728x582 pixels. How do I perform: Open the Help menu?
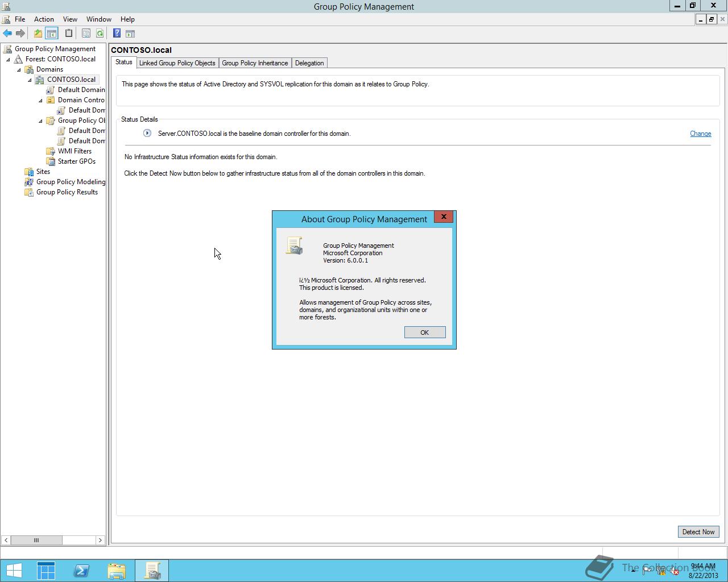click(127, 19)
